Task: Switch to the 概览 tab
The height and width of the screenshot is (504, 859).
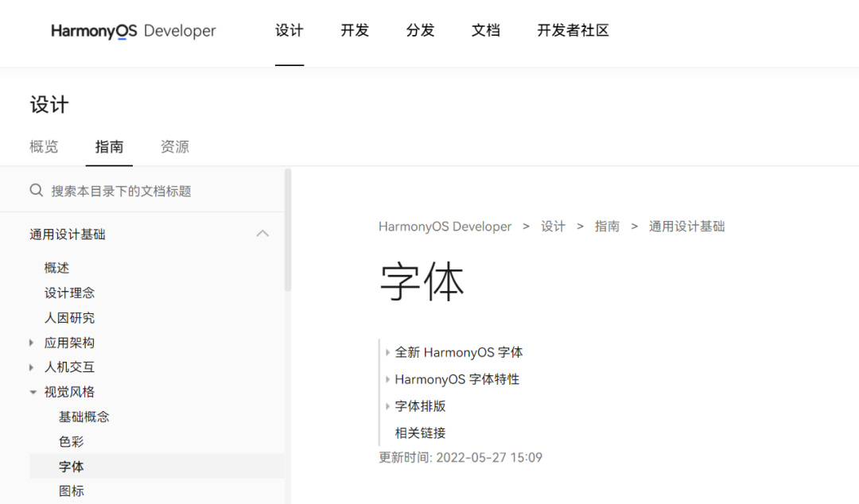Action: (44, 146)
